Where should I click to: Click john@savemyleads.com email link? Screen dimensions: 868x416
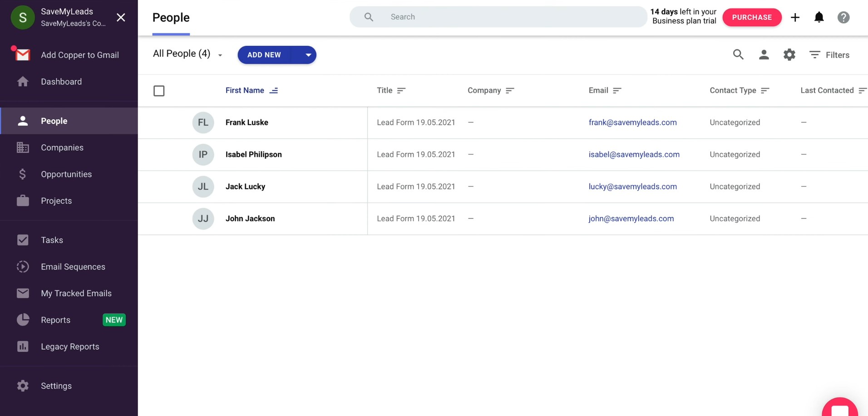tap(631, 219)
